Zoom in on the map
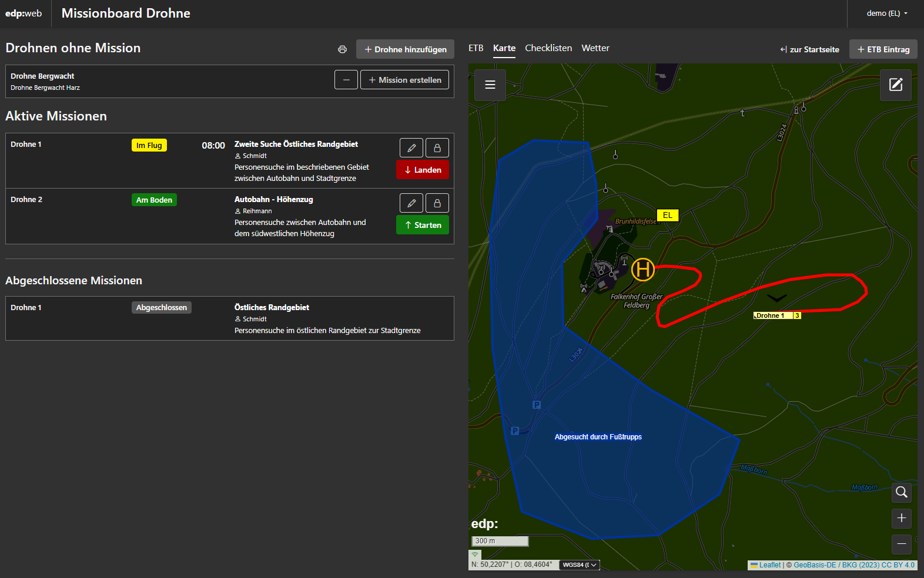 point(901,518)
